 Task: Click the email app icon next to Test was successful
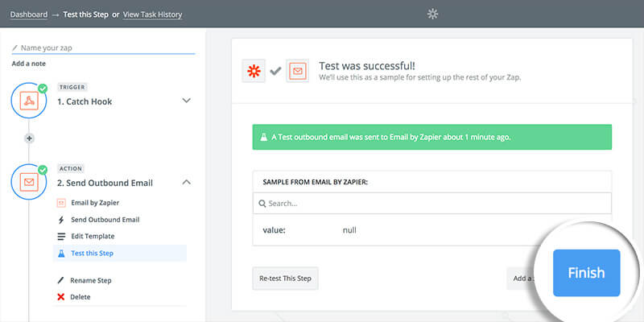click(x=297, y=71)
